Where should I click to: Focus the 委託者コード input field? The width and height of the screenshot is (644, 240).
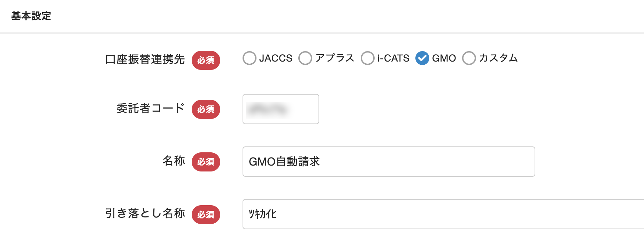[x=281, y=109]
